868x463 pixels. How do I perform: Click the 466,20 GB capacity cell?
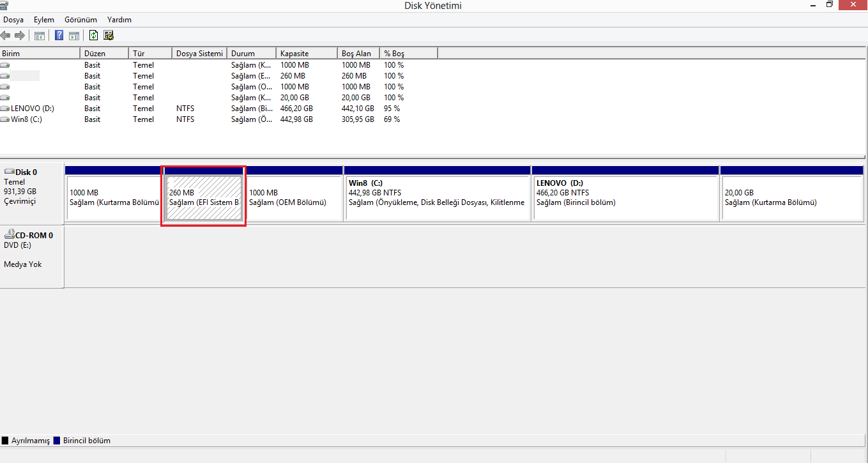[297, 109]
